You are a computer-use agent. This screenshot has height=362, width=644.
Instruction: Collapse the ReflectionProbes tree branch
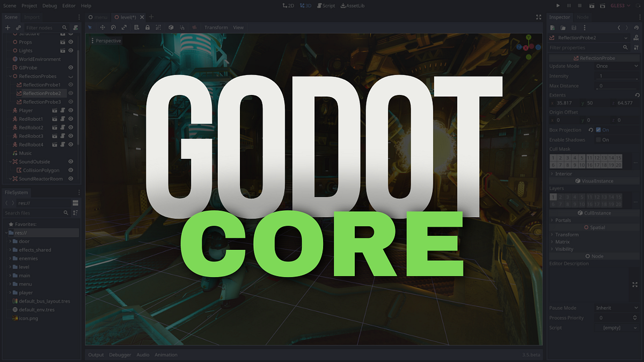point(10,76)
